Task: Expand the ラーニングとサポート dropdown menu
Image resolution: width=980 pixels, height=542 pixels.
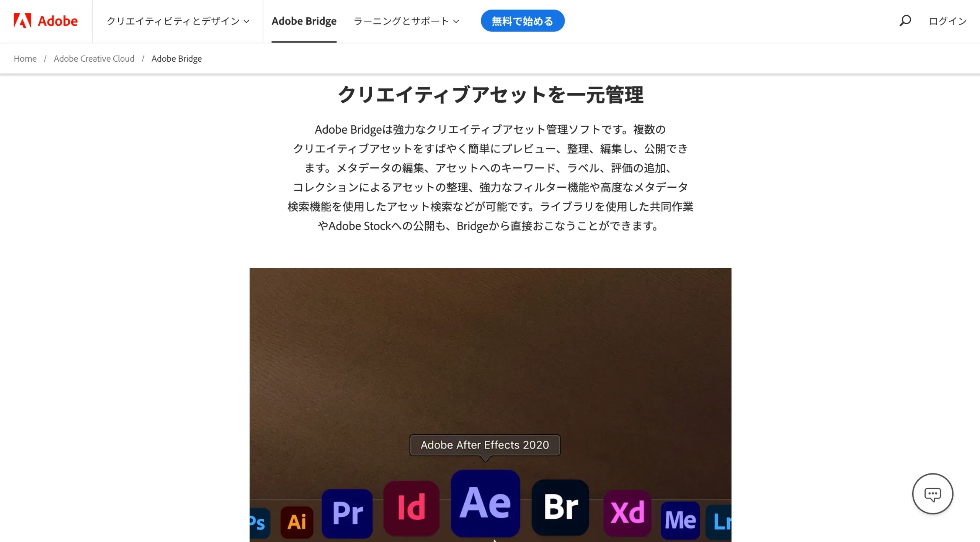Action: pos(406,21)
